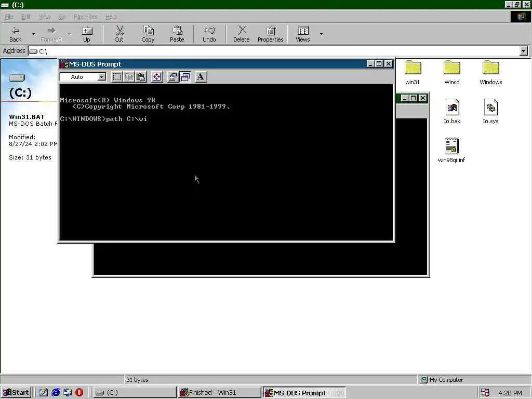
Task: Open the Address bar dropdown
Action: (x=524, y=51)
